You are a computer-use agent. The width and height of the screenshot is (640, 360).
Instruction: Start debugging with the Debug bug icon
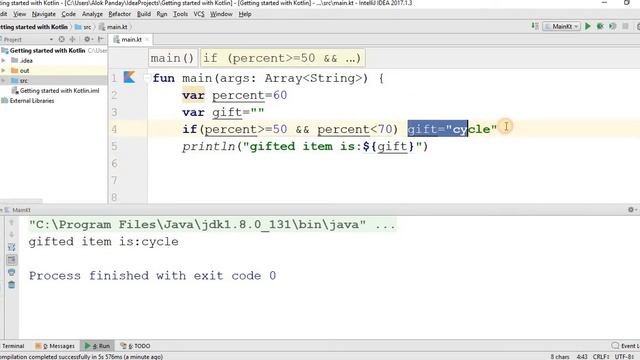tap(600, 27)
